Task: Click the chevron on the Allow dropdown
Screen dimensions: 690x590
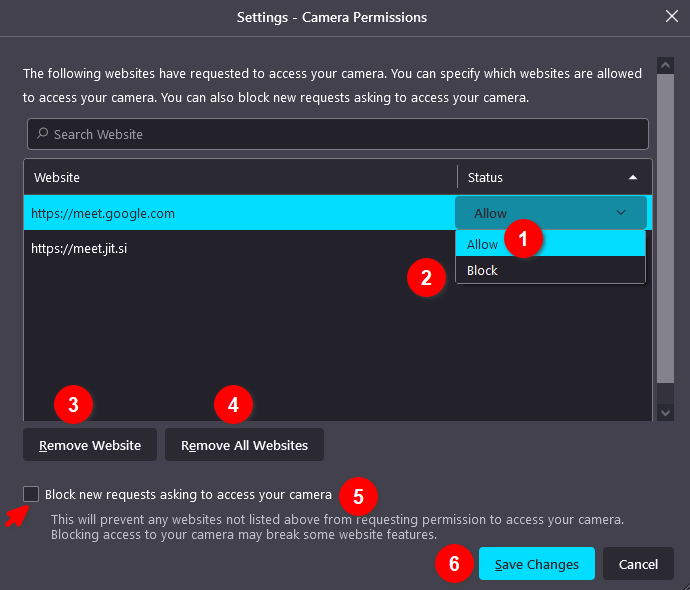Action: [620, 213]
